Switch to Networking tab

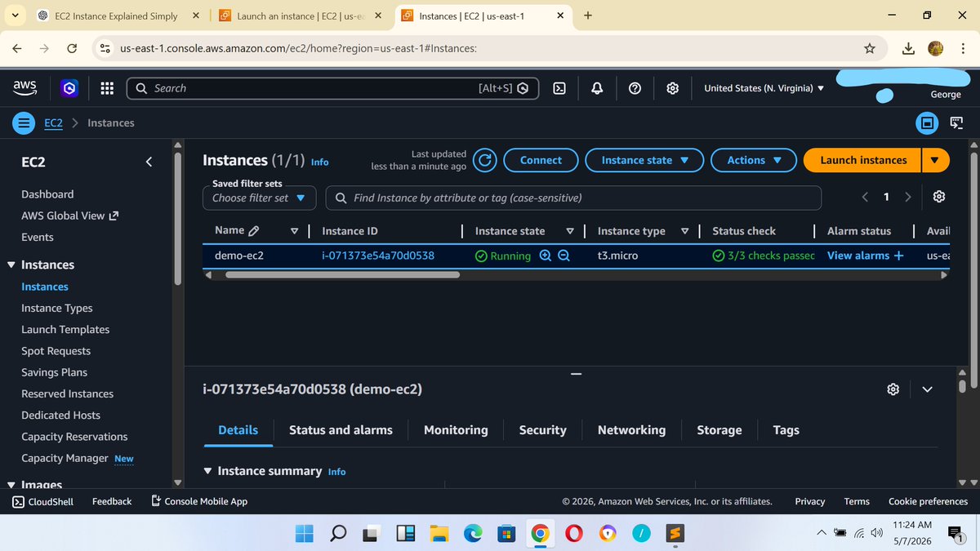631,430
